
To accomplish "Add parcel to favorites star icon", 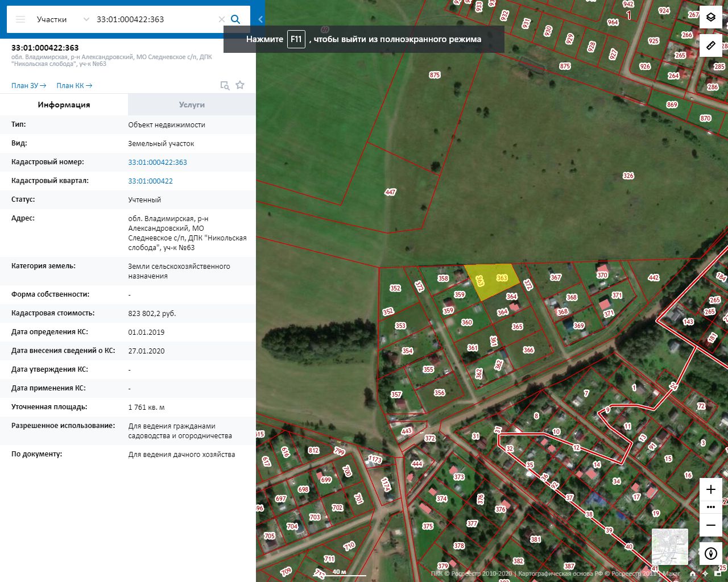I will click(x=240, y=85).
